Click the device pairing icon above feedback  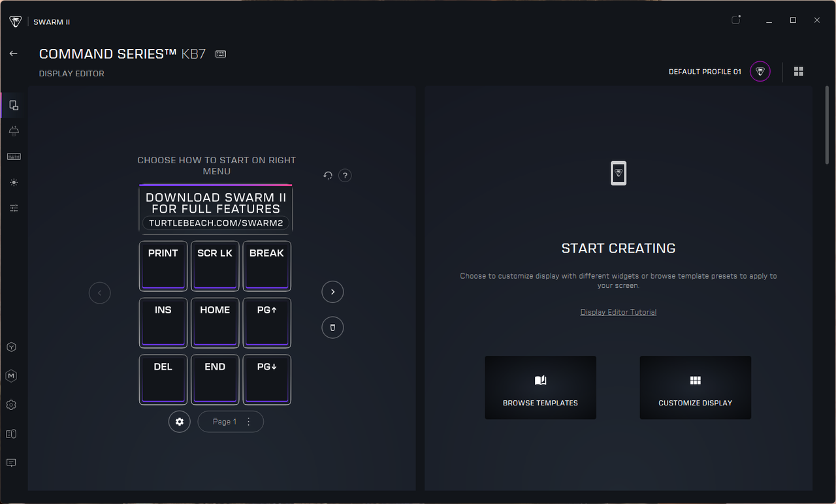pyautogui.click(x=11, y=433)
